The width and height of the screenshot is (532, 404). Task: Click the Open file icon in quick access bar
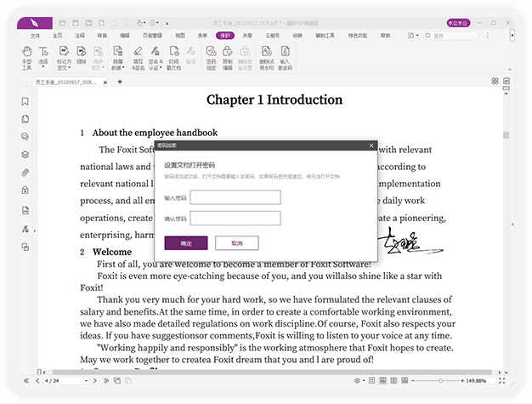tap(62, 23)
